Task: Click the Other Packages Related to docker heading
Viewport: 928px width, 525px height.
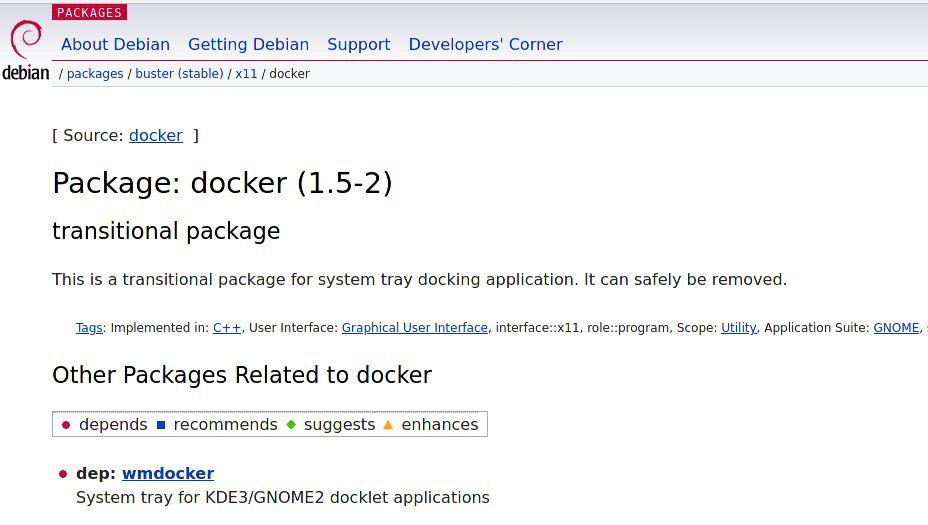Action: (242, 375)
